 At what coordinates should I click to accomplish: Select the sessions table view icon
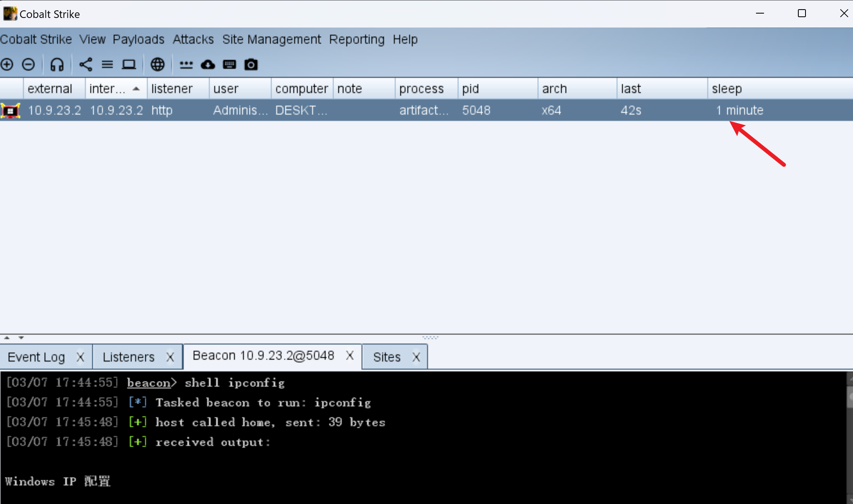[x=107, y=64]
